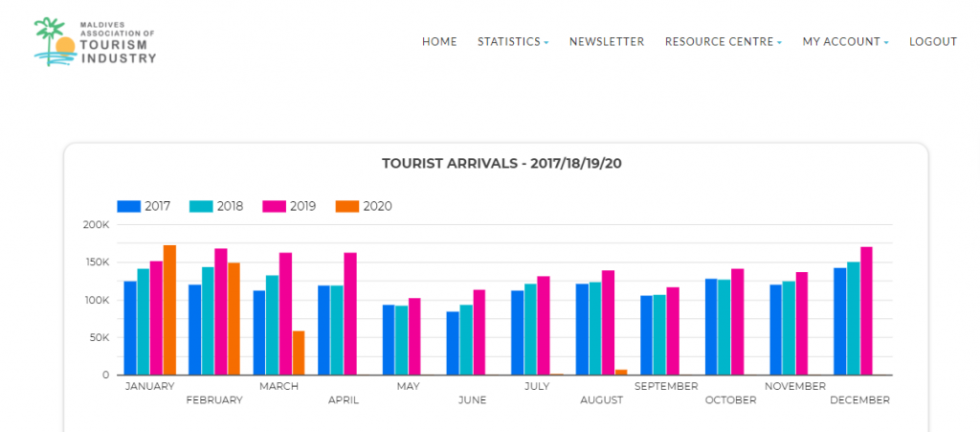
Task: Expand the Statistics dropdown menu
Action: click(513, 42)
